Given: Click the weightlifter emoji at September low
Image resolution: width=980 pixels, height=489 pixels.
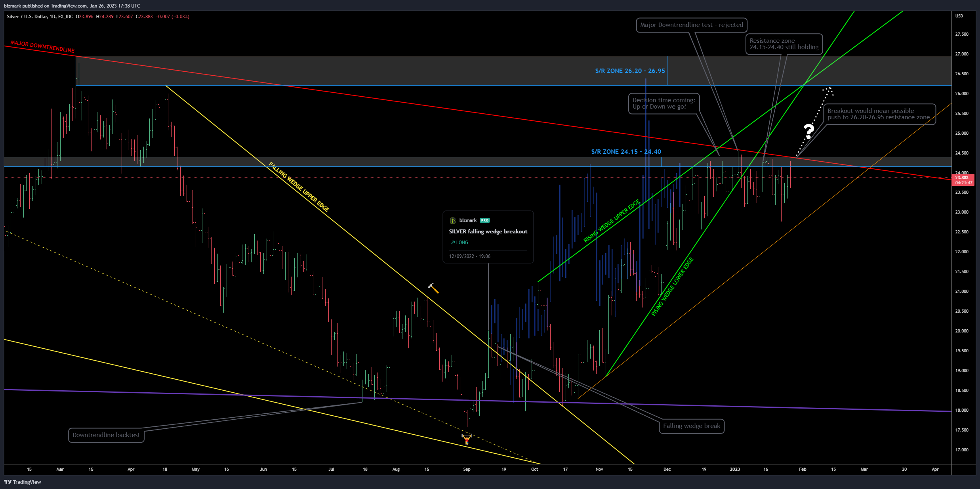Looking at the screenshot, I should [x=467, y=439].
